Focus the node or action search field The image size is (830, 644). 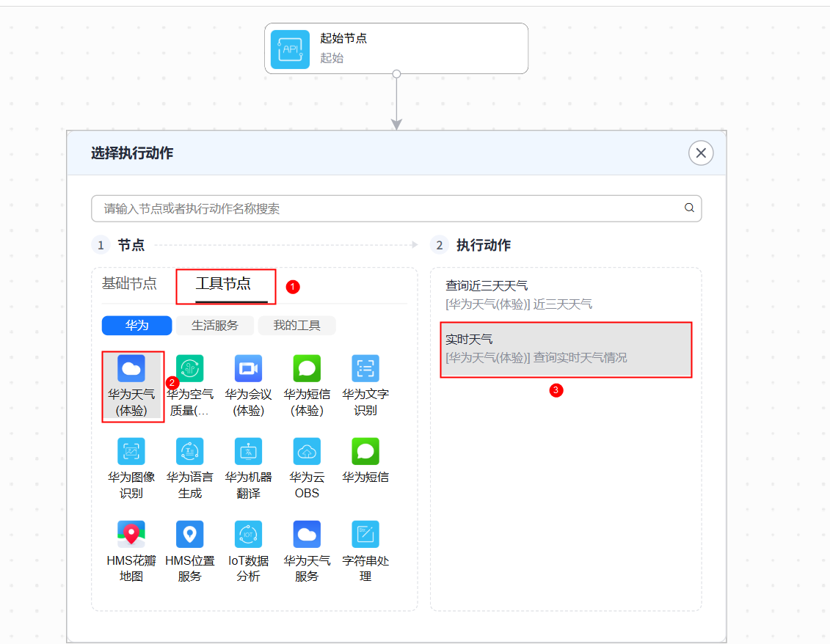click(x=396, y=208)
